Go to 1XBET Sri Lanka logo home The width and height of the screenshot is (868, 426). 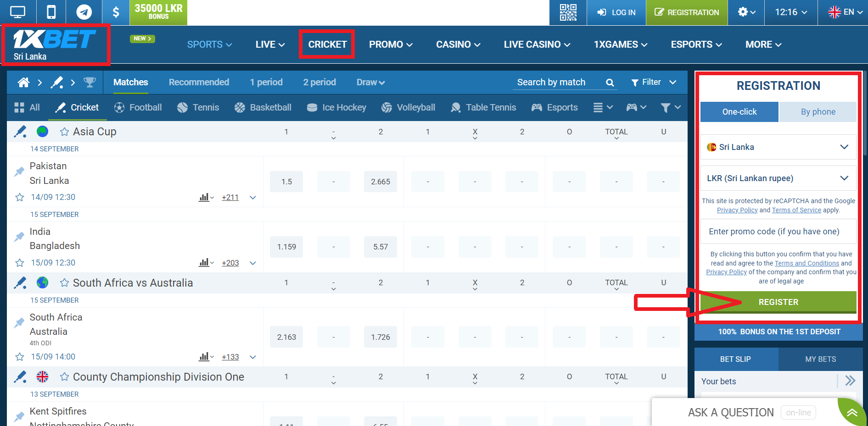(55, 44)
